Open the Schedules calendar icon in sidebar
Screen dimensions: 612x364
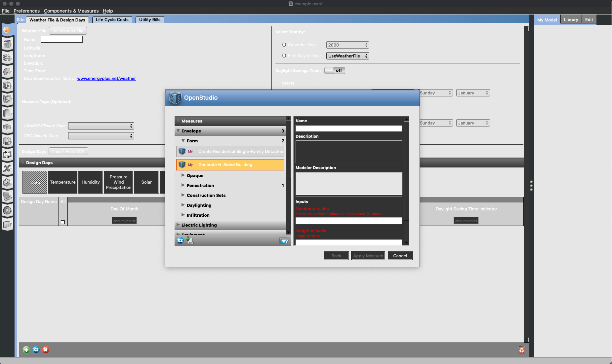tap(7, 44)
